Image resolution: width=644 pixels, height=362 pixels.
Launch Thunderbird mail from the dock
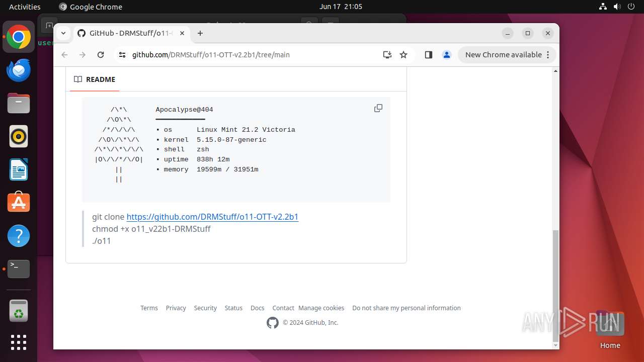[x=19, y=70]
